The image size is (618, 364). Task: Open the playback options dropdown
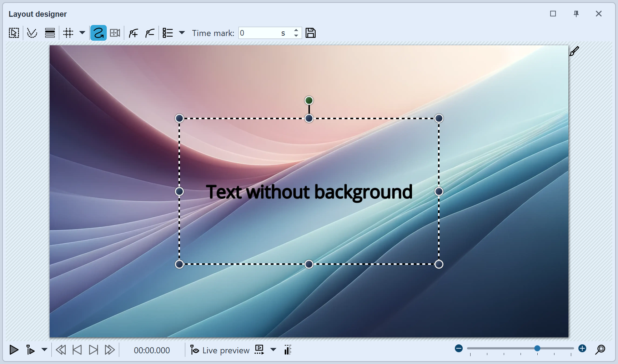pyautogui.click(x=44, y=350)
